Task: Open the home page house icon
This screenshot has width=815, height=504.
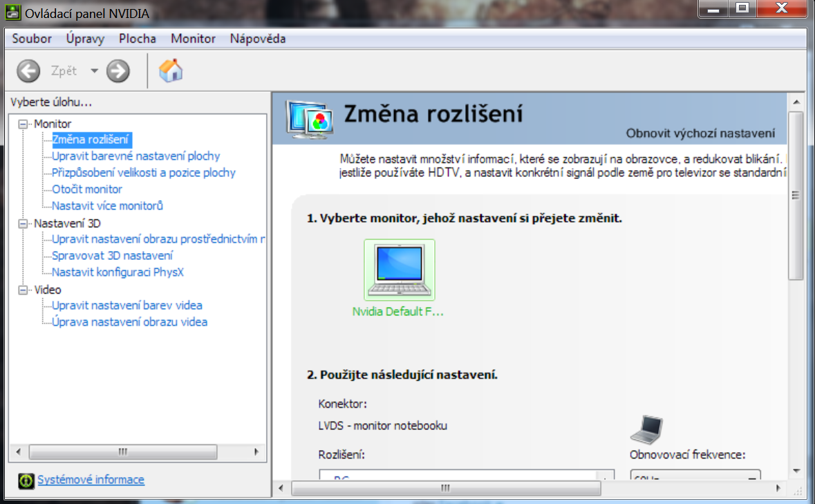Action: coord(171,71)
